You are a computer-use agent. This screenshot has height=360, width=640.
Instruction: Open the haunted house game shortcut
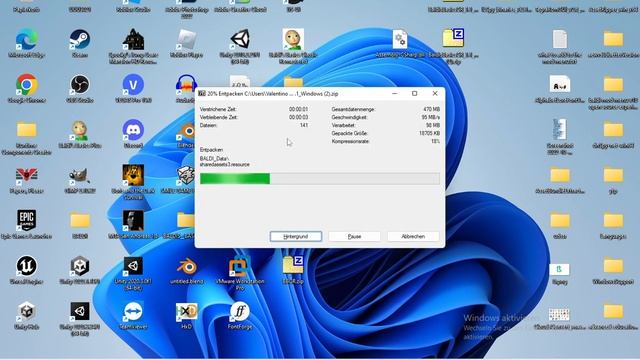tap(133, 40)
